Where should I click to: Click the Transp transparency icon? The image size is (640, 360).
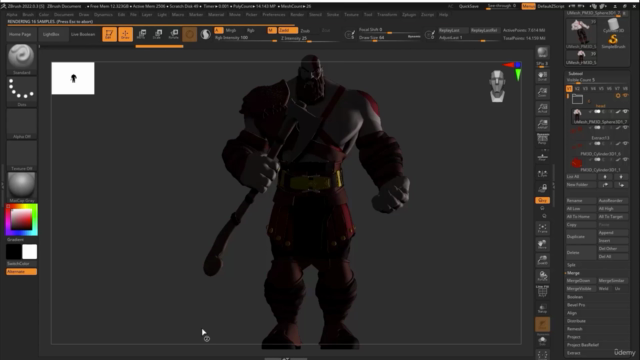coord(542,309)
